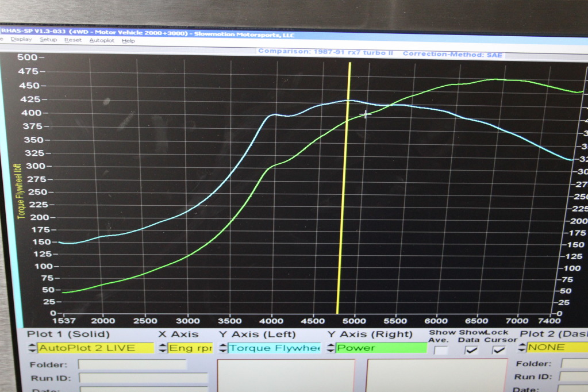588x392 pixels.
Task: Click the text box under Y Axis (Right)
Action: coord(437,375)
